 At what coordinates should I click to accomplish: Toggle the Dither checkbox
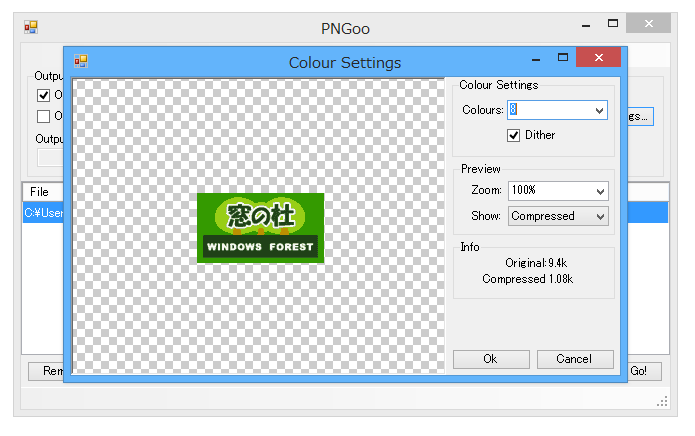pyautogui.click(x=513, y=135)
